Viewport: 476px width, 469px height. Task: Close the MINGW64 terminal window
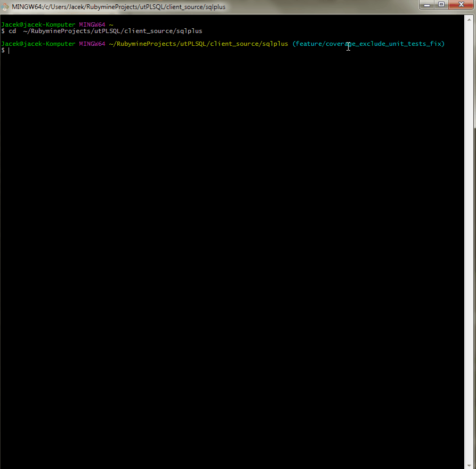point(461,5)
